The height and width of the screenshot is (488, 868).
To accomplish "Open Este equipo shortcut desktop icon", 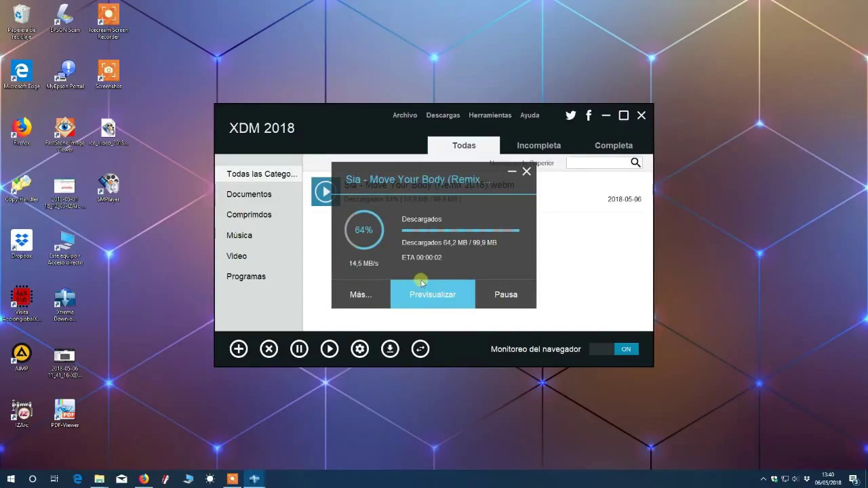I will [65, 247].
